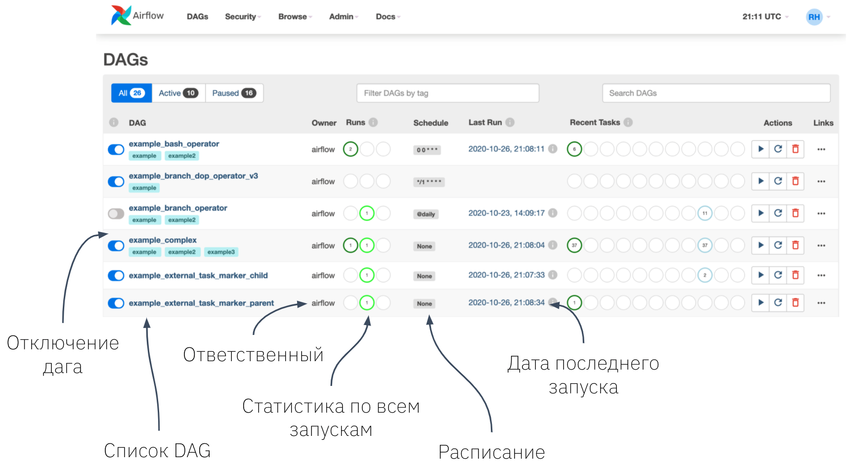The image size is (868, 473).
Task: Open links menu for example_bash_operator
Action: tap(821, 149)
